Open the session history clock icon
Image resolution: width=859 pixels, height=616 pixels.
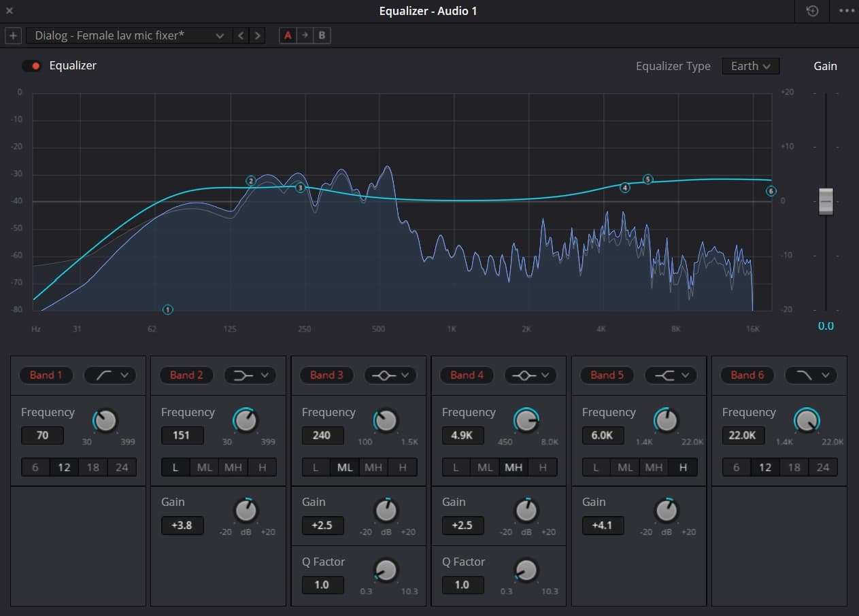point(811,11)
